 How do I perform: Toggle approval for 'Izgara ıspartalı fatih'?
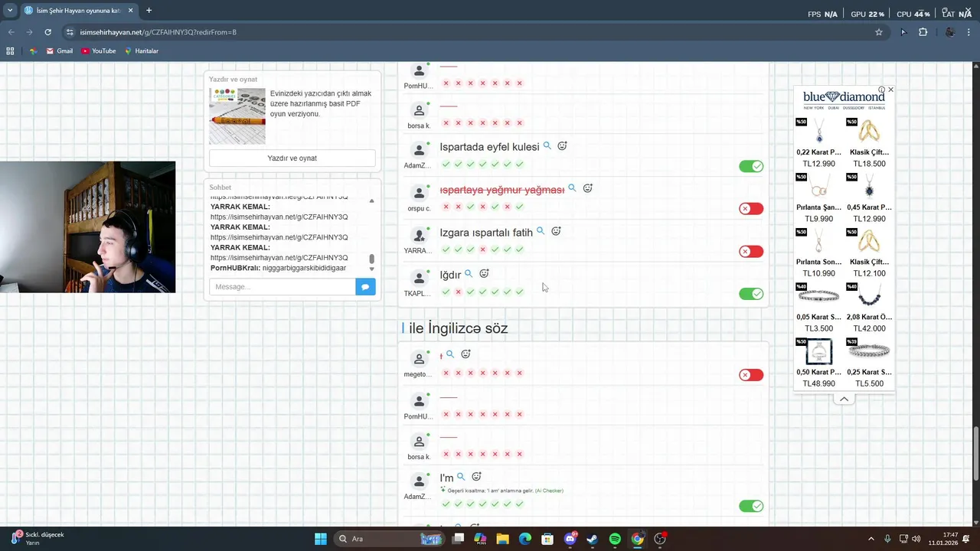751,251
